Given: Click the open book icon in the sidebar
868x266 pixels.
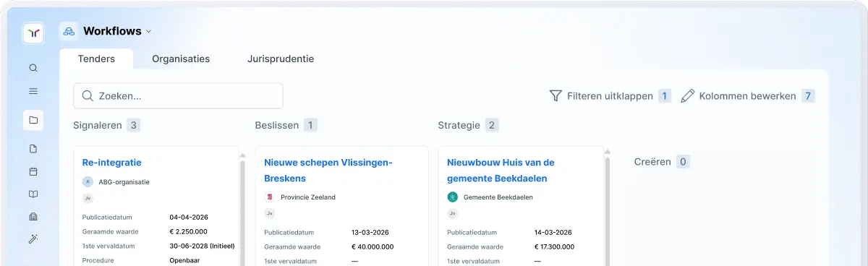Looking at the screenshot, I should 33,194.
